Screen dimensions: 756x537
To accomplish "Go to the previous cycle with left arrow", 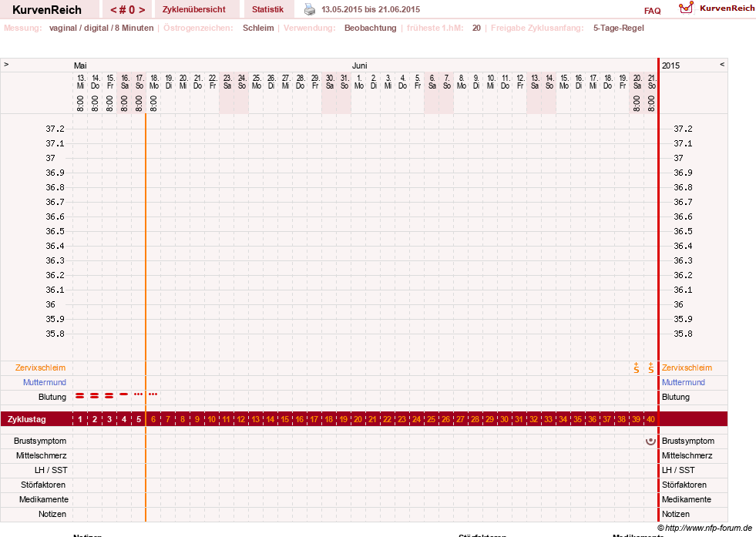I will (113, 10).
